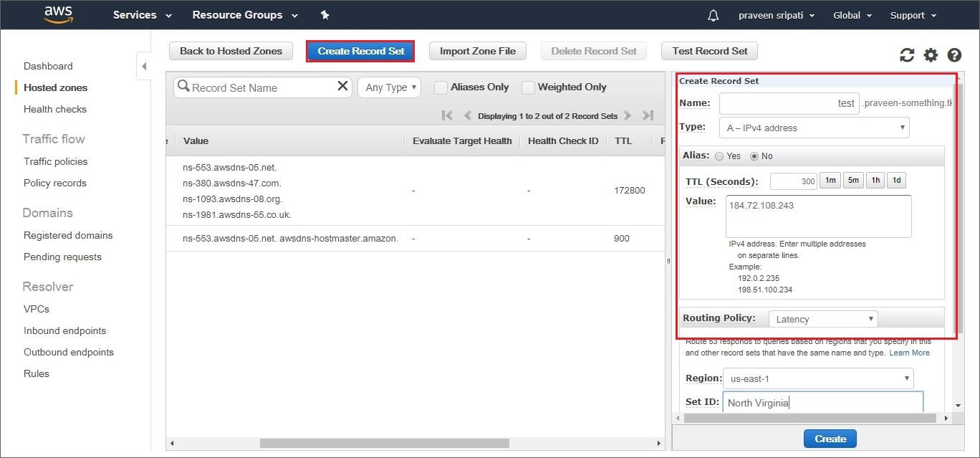Clear the Record Set Name search box
Image resolution: width=980 pixels, height=458 pixels.
point(342,87)
